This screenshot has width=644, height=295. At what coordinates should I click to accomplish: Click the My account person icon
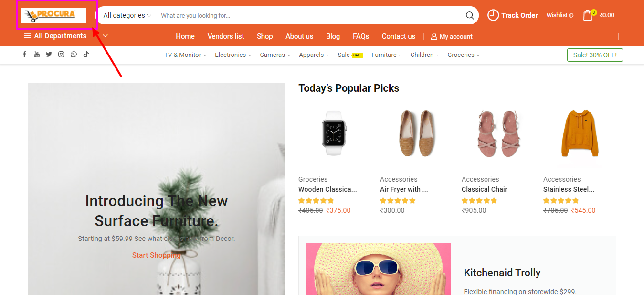(x=434, y=36)
